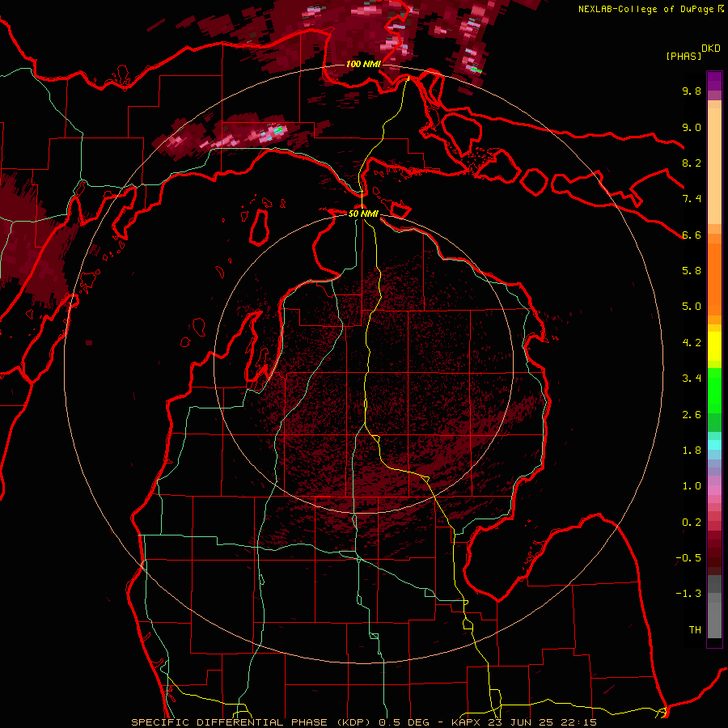728x728 pixels.
Task: Click the -0.5 value on the color scale
Action: pos(688,558)
